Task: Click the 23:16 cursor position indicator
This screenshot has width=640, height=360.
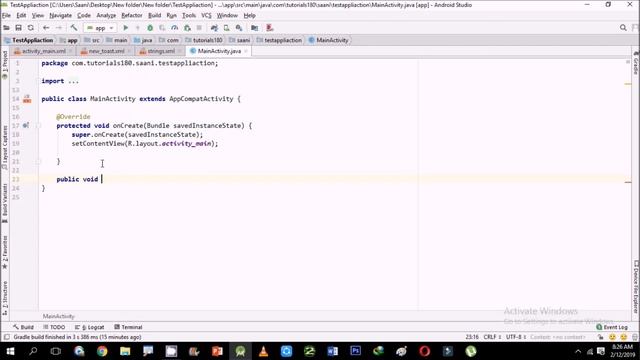Action: pyautogui.click(x=472, y=337)
